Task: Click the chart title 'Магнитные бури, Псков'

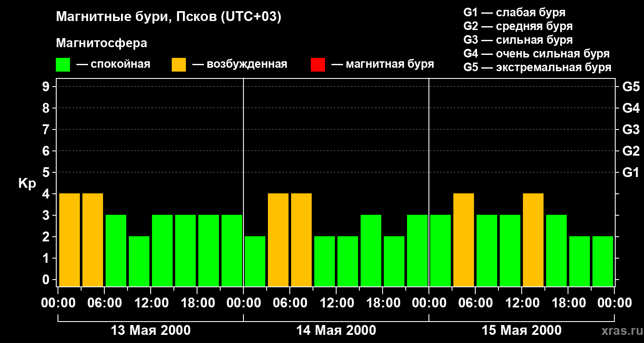Action: (168, 17)
